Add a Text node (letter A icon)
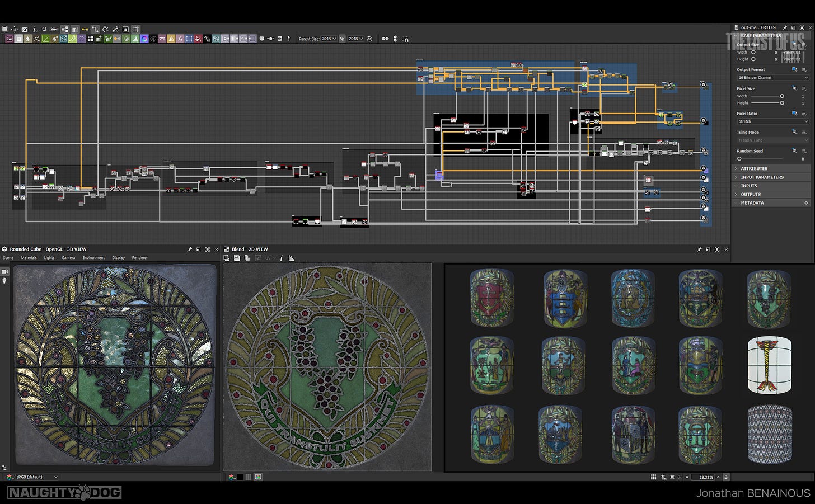815x504 pixels. [x=180, y=39]
